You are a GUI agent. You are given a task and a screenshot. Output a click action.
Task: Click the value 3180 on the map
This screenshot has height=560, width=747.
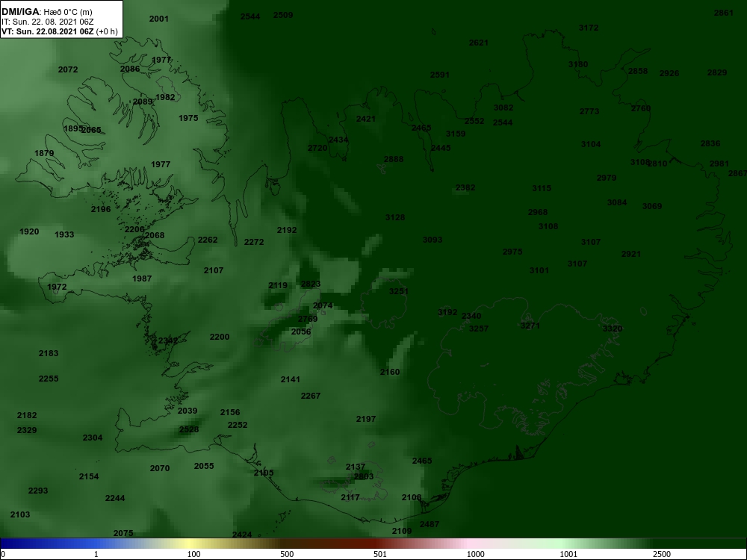(x=578, y=64)
